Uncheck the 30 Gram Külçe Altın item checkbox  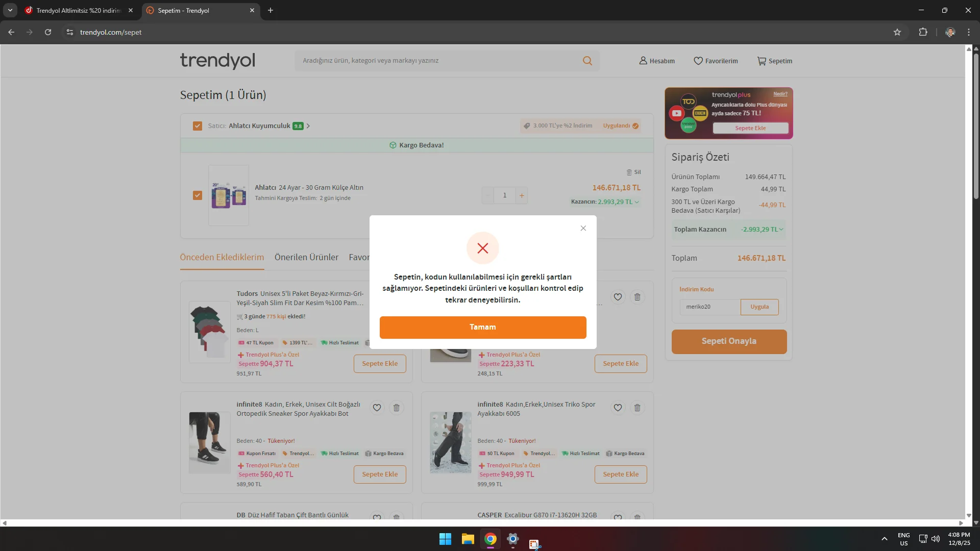[198, 195]
